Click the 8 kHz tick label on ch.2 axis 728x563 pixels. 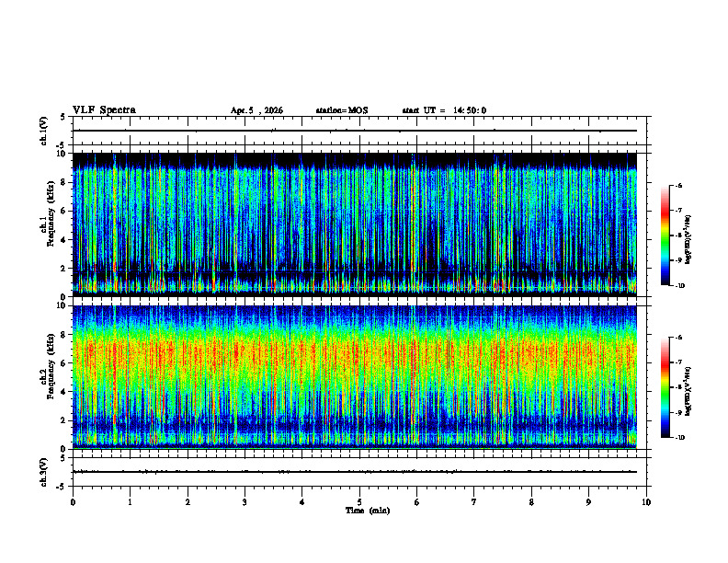(64, 335)
